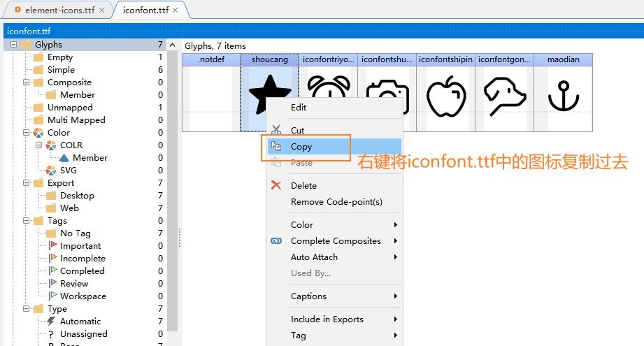Choose Copy from context menu
Screen dimensions: 644x346
301,147
